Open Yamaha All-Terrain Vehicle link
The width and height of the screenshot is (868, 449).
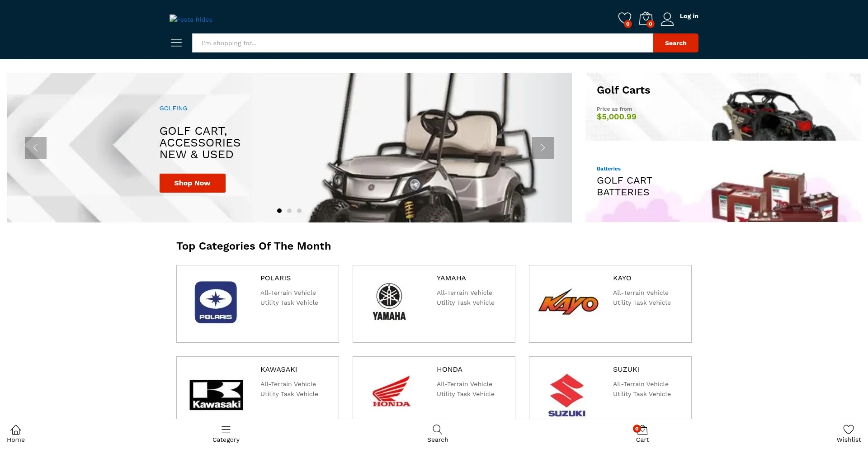click(x=464, y=293)
